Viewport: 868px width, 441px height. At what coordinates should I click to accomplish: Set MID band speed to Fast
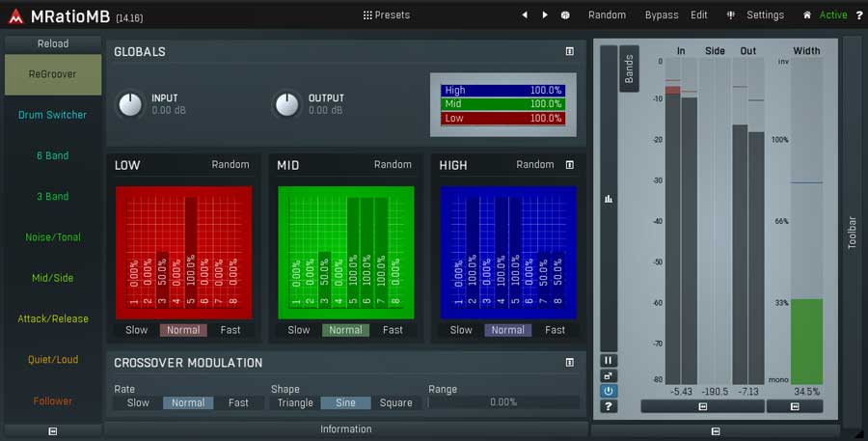pos(393,330)
